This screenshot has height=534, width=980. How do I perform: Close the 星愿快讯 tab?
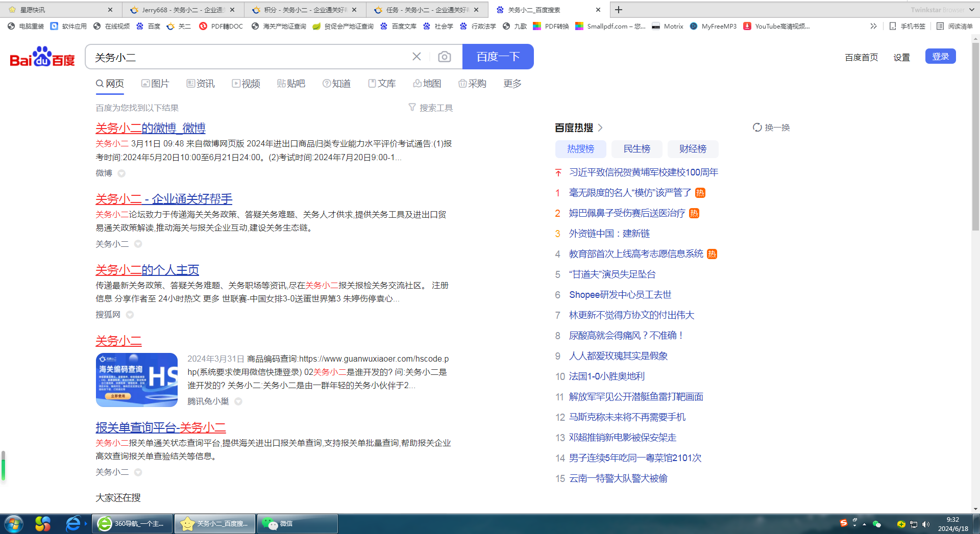click(x=110, y=10)
